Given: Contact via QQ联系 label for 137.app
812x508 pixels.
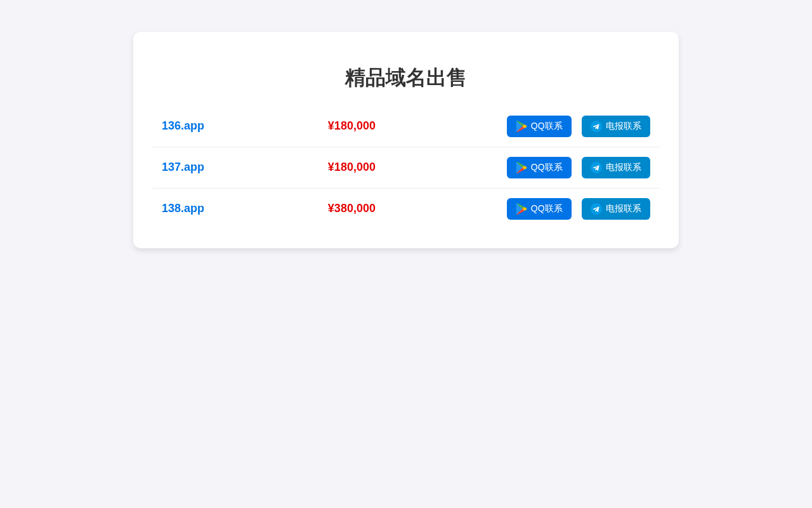Looking at the screenshot, I should [x=547, y=168].
